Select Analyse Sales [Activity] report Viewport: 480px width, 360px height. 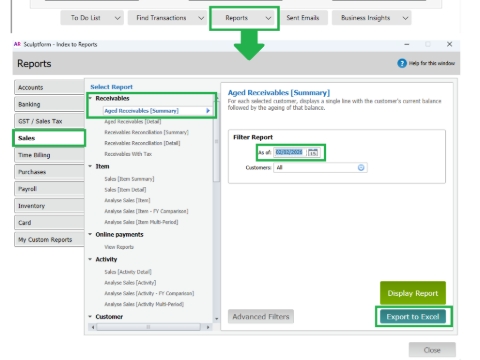[130, 283]
